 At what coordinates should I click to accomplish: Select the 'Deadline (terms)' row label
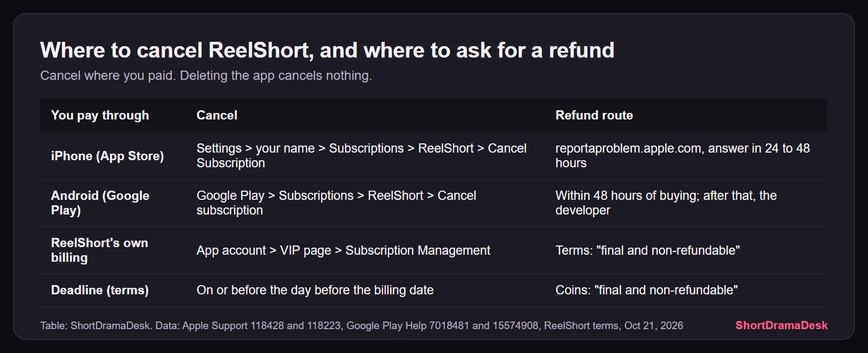tap(100, 290)
